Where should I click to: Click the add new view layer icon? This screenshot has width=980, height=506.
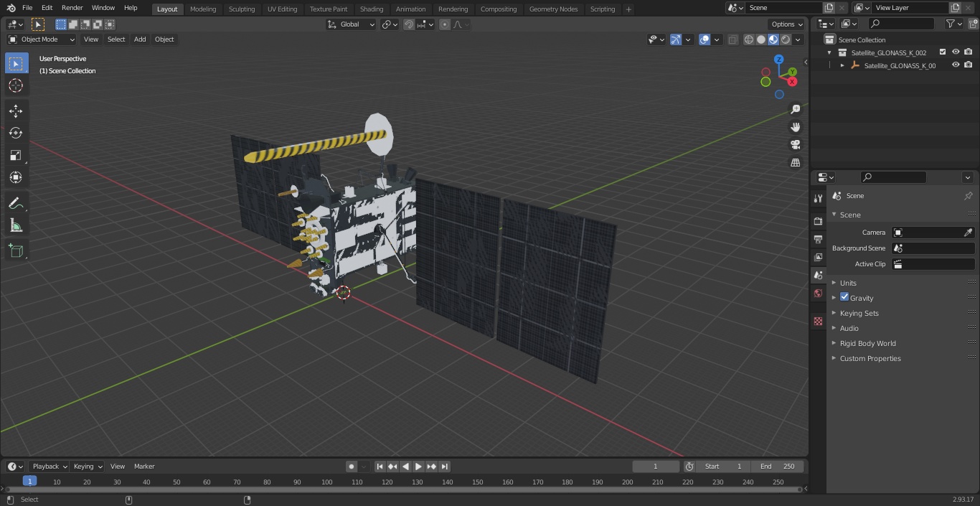tap(954, 8)
